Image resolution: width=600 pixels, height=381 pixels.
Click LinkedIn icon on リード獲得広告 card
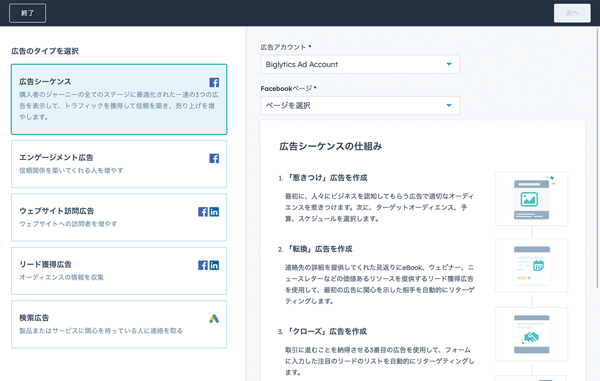pyautogui.click(x=214, y=265)
